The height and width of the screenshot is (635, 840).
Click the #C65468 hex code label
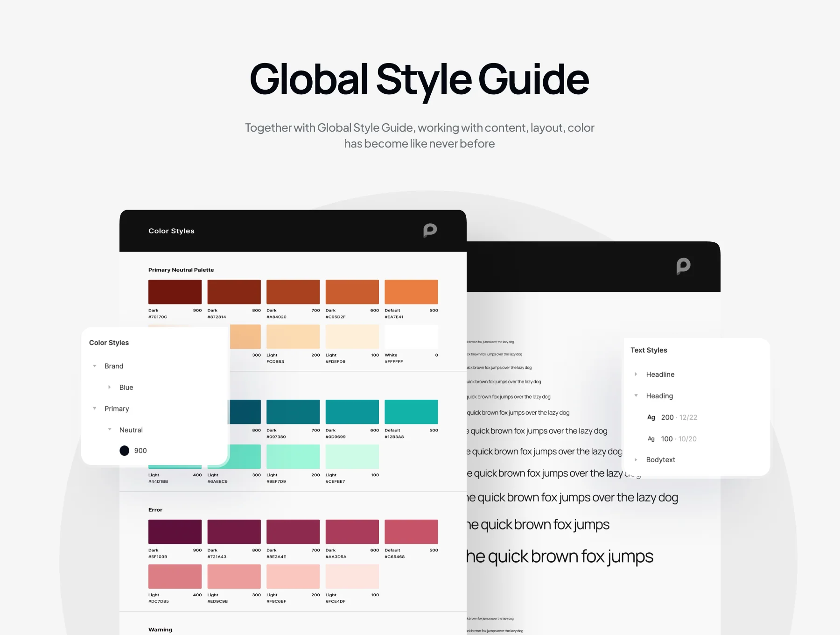pyautogui.click(x=394, y=557)
